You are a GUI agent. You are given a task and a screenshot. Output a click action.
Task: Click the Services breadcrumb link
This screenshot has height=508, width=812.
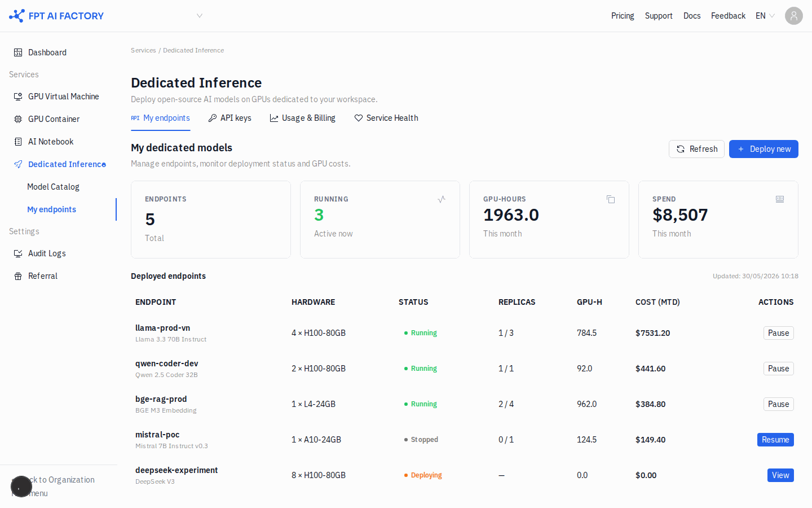(x=143, y=50)
